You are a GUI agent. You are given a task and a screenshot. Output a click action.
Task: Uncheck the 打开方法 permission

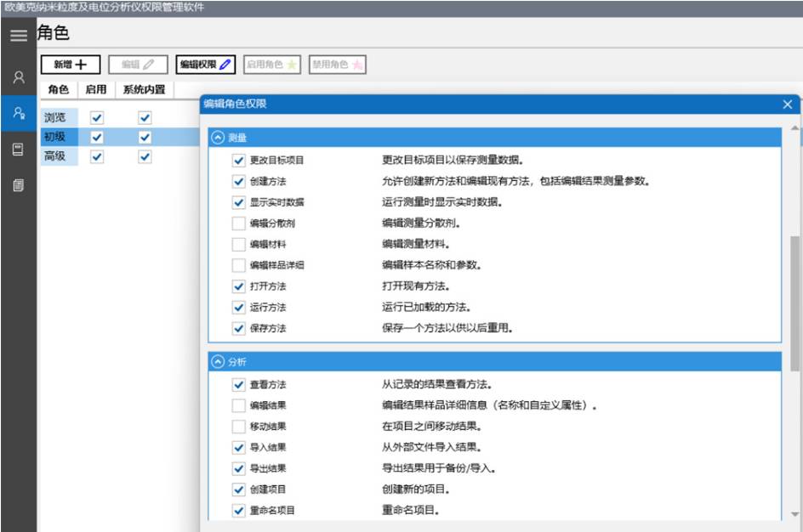click(x=239, y=286)
